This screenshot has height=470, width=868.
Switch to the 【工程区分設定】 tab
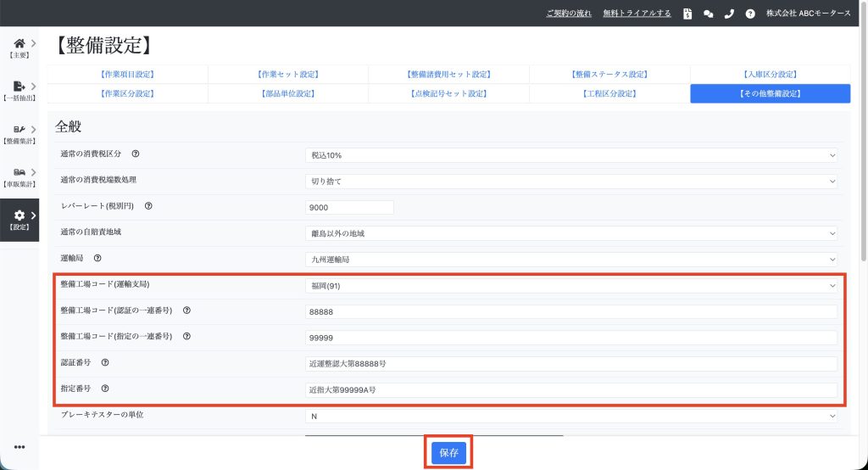[x=609, y=93]
